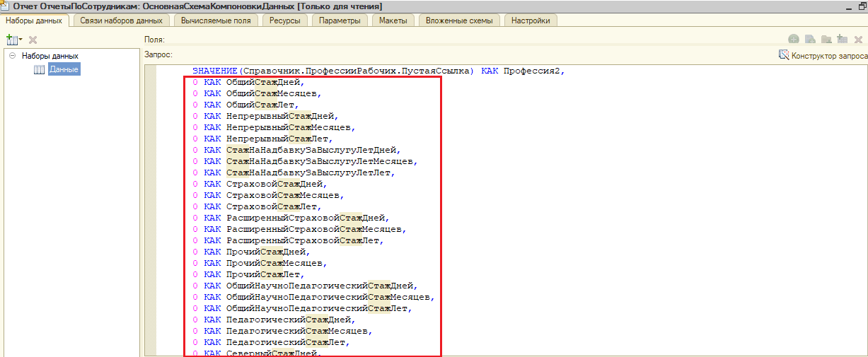Screen dimensions: 868x357
Task: Click РасширенныйСтраховойСтажДней line
Action: (x=290, y=218)
